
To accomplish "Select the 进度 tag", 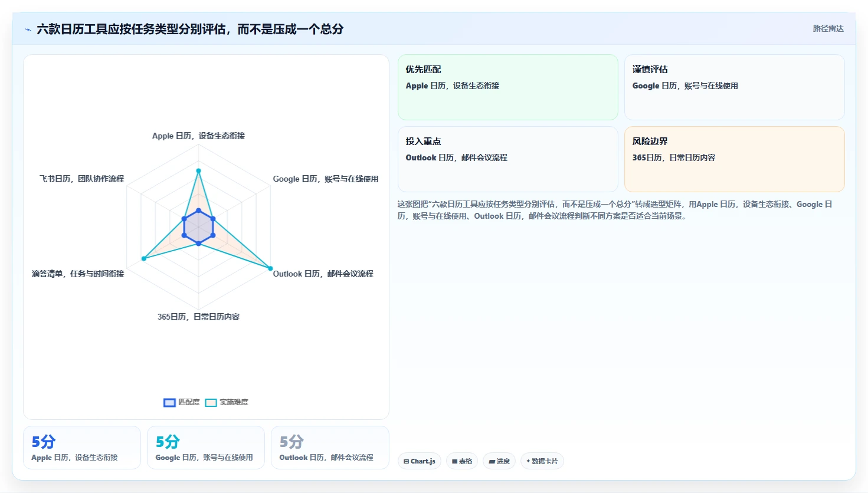I will click(x=499, y=461).
